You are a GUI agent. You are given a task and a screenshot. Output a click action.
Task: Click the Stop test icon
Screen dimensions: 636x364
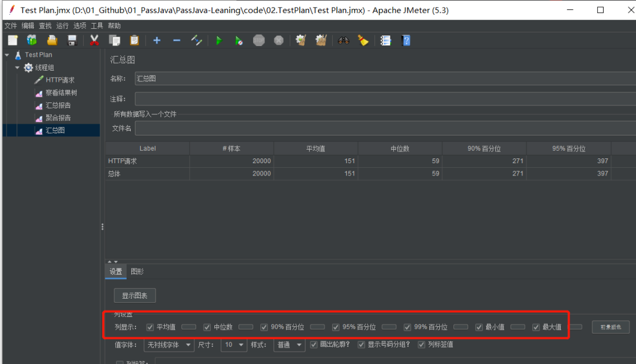pos(259,41)
